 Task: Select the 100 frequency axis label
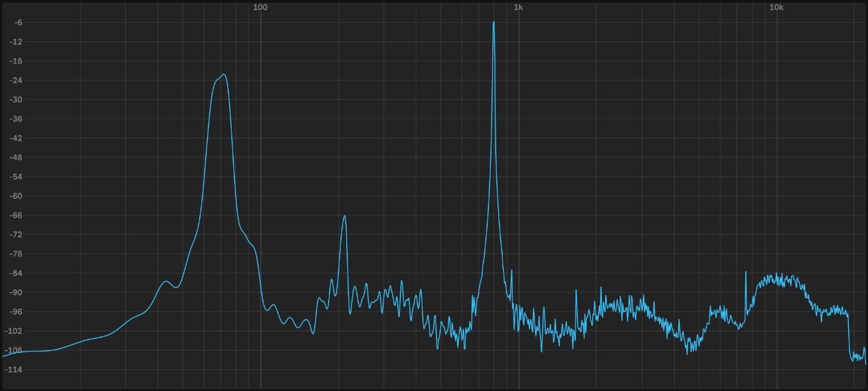tap(260, 7)
